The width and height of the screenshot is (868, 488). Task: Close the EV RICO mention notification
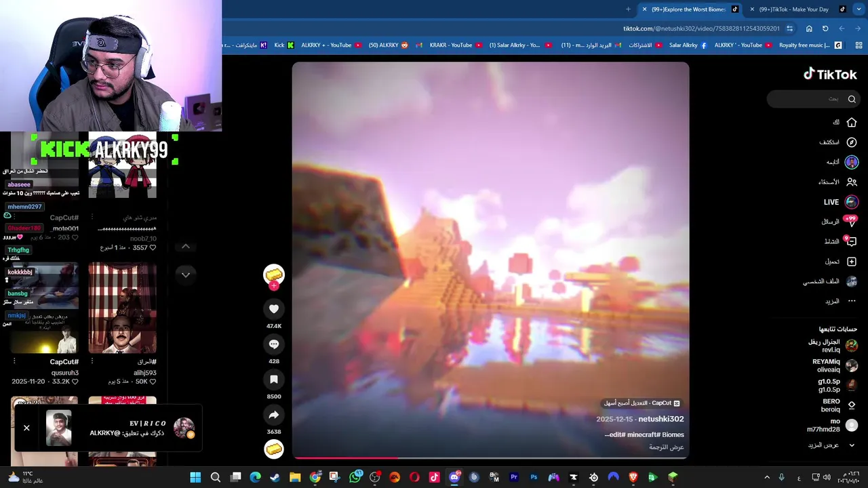[x=26, y=428]
